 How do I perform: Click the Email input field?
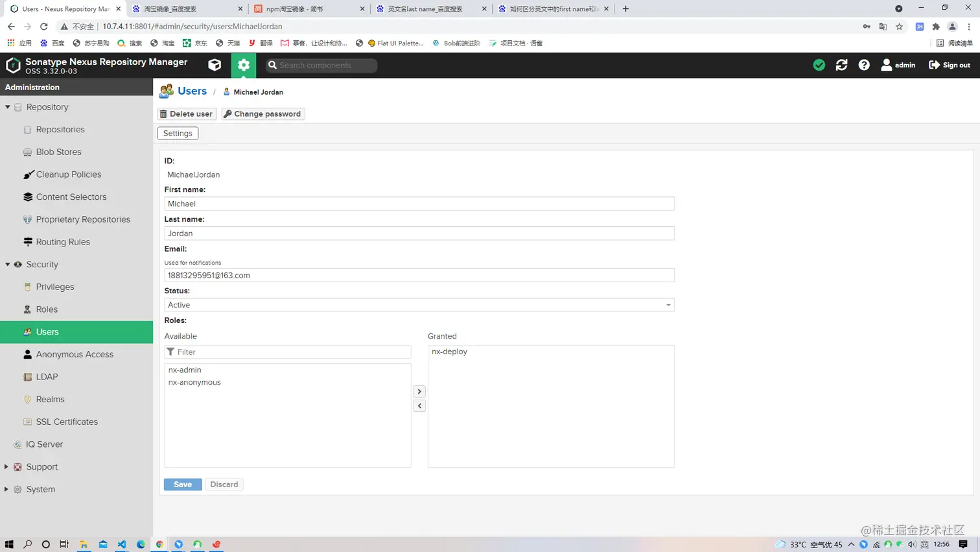tap(419, 276)
